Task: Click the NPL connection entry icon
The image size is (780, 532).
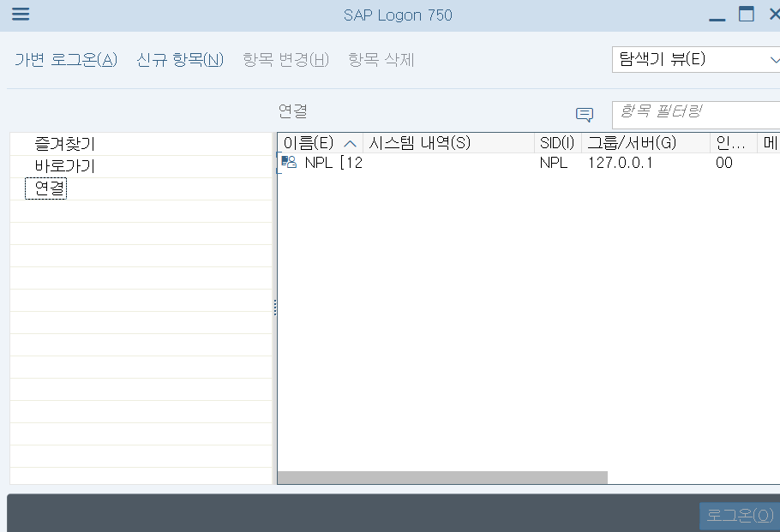Action: pos(289,162)
